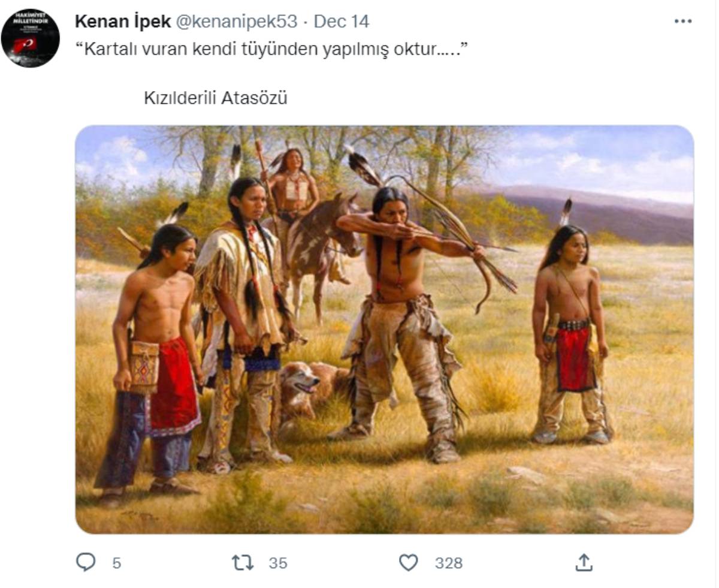
Task: Retweet the post using the retweet icon
Action: (243, 562)
